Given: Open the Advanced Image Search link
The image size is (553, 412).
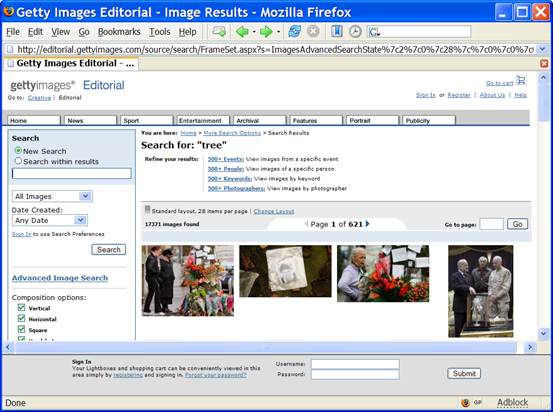Looking at the screenshot, I should (x=60, y=278).
